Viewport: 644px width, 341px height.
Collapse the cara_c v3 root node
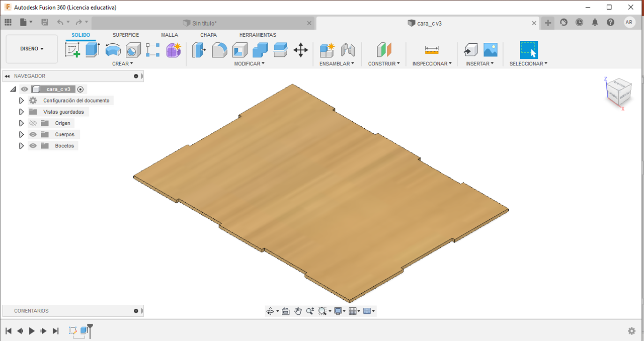[x=13, y=89]
